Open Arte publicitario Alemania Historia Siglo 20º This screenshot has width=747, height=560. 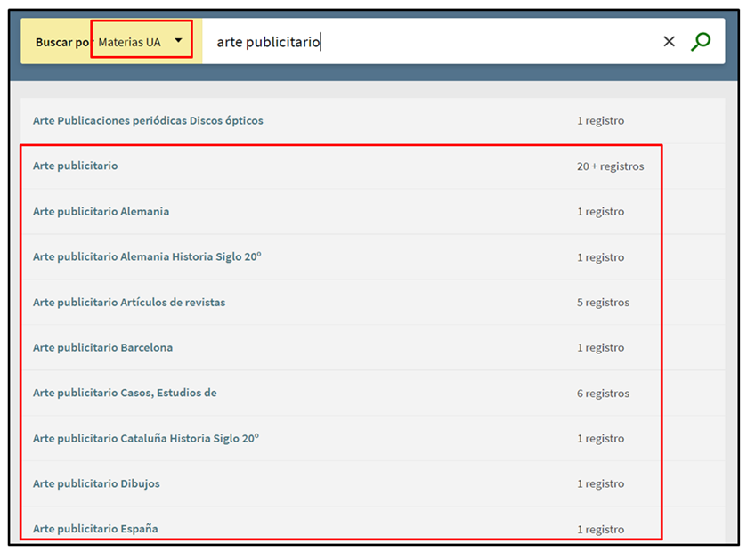147,256
